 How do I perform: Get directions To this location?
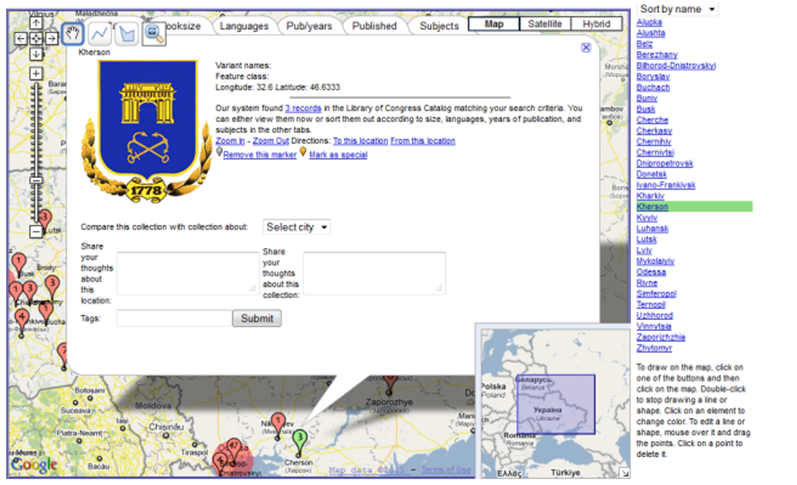point(360,141)
